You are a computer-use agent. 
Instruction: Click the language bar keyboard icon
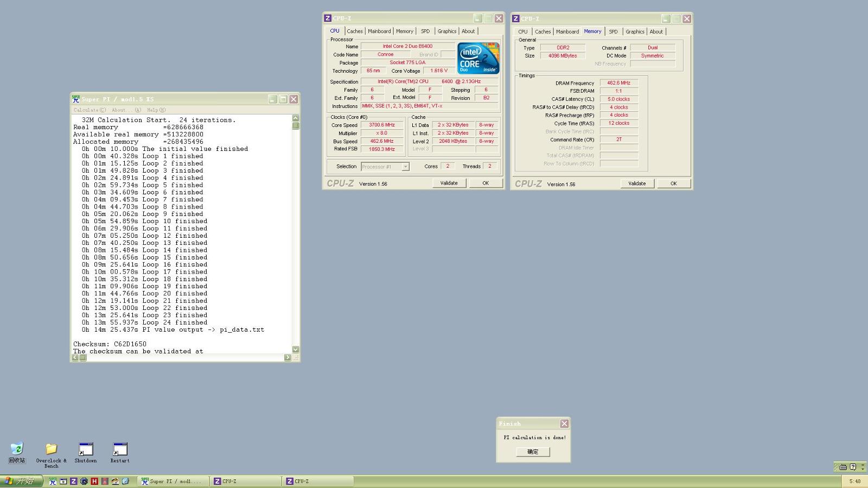tap(843, 467)
